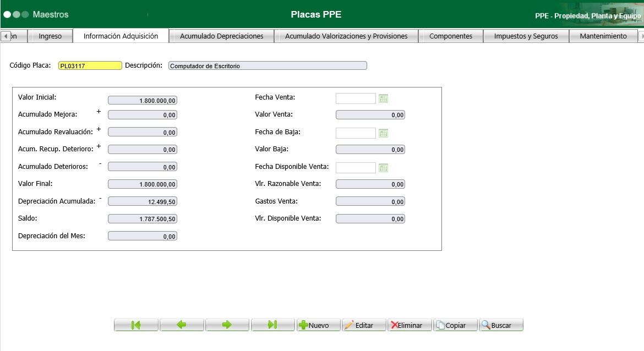Image resolution: width=644 pixels, height=351 pixels.
Task: Click Acumulado Deterioros field
Action: click(143, 167)
